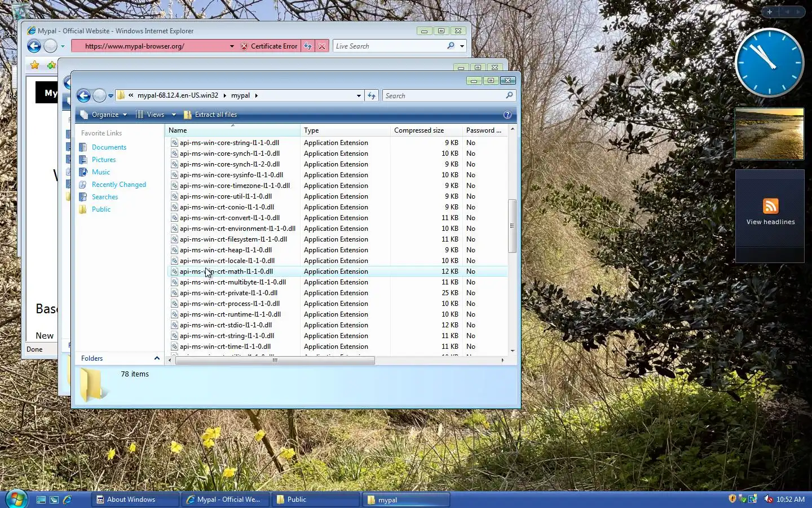Screen dimensions: 812x508
Task: Click the Searches icon in Favorite Links
Action: 83,197
